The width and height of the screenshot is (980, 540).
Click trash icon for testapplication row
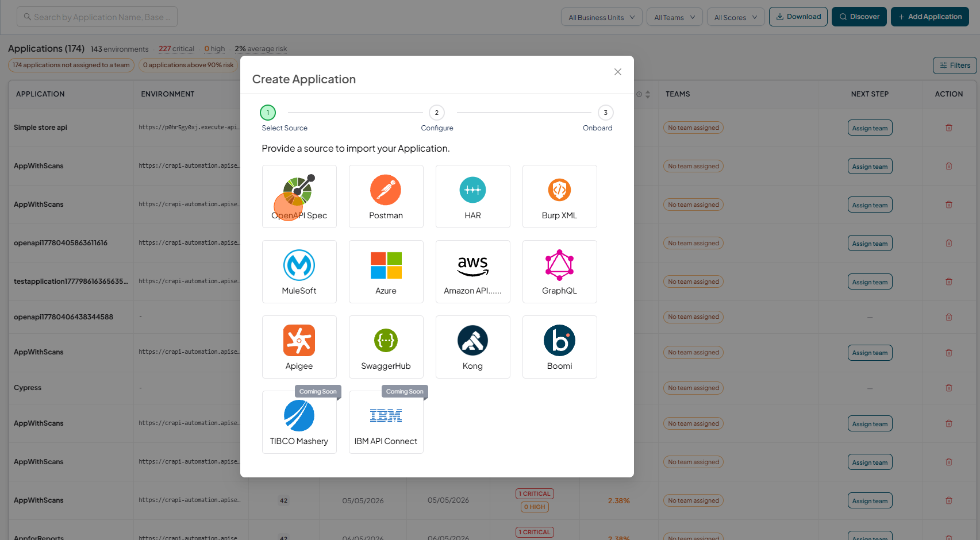coord(949,281)
